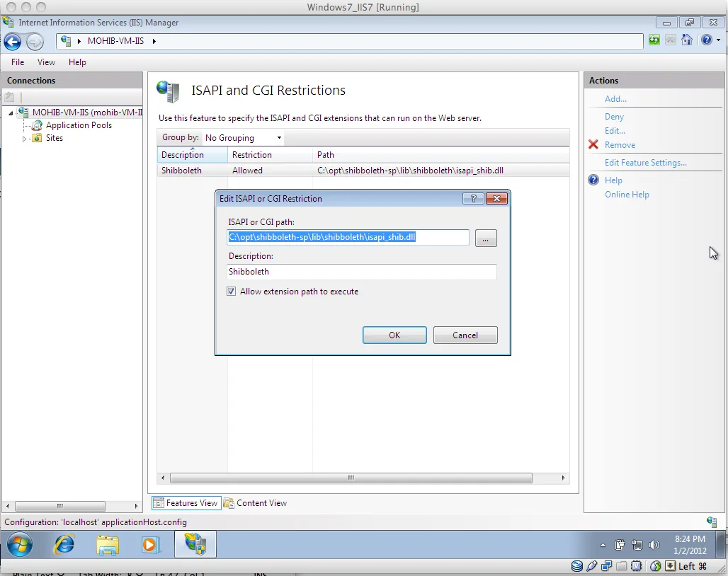Screen dimensions: 728x576
Task: Open the View menu
Action: click(x=46, y=62)
